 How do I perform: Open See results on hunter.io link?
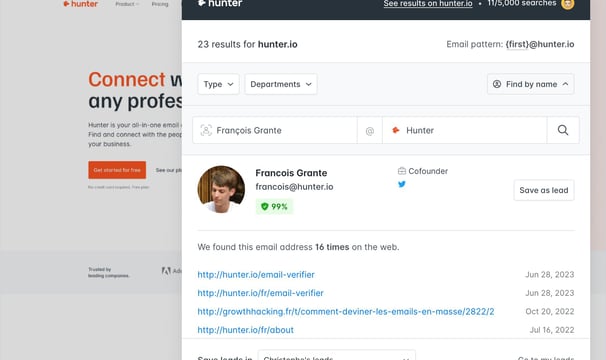(428, 3)
